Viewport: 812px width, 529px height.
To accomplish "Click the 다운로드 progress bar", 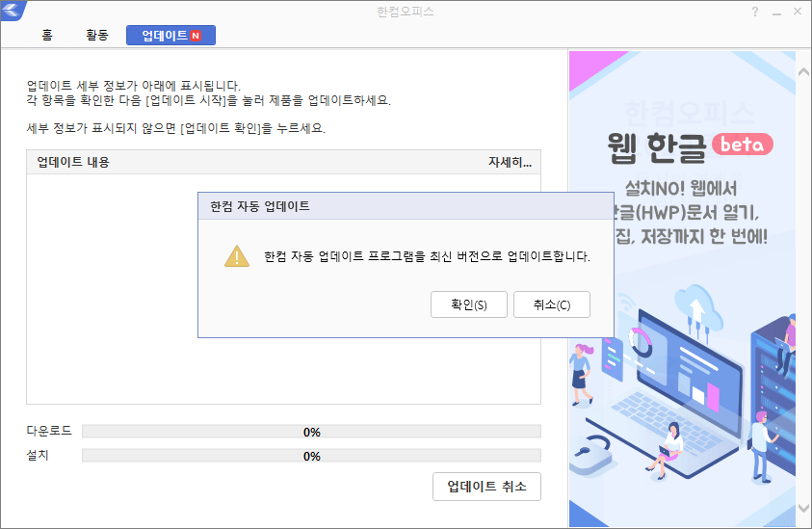I will 311,432.
